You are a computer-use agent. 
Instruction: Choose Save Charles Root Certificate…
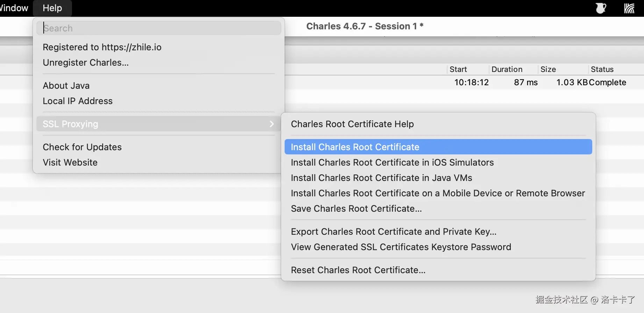[x=438, y=209]
